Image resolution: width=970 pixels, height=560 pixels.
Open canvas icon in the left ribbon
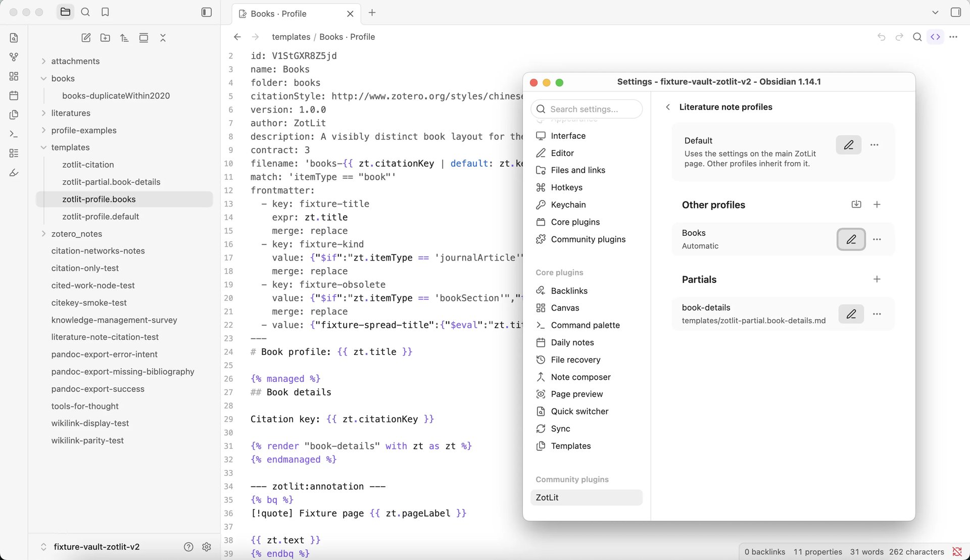(14, 76)
